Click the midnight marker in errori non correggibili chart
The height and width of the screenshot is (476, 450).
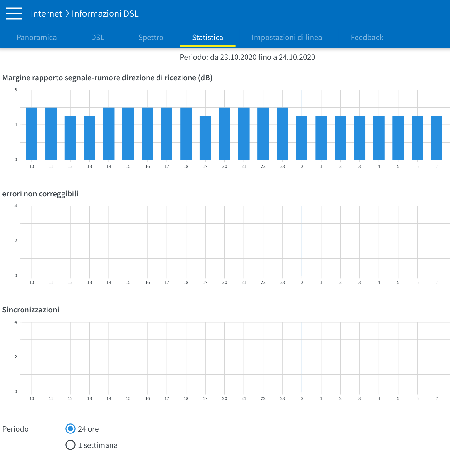[302, 241]
